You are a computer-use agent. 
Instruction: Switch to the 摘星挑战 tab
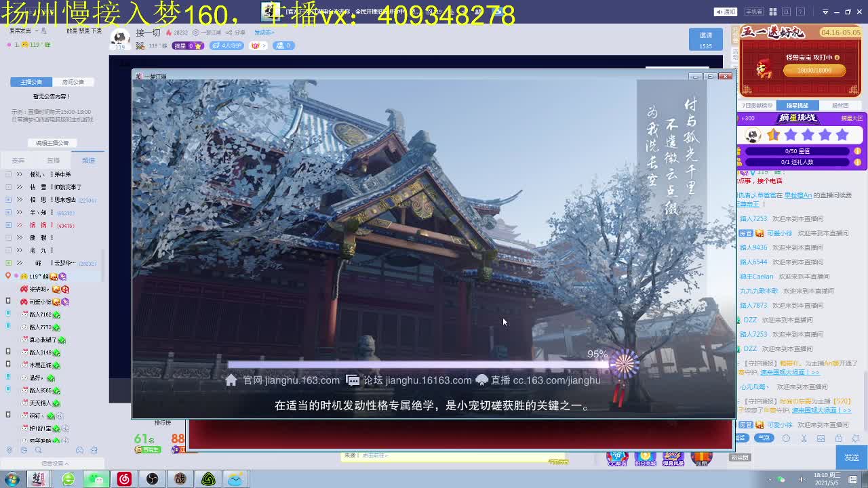pyautogui.click(x=797, y=106)
